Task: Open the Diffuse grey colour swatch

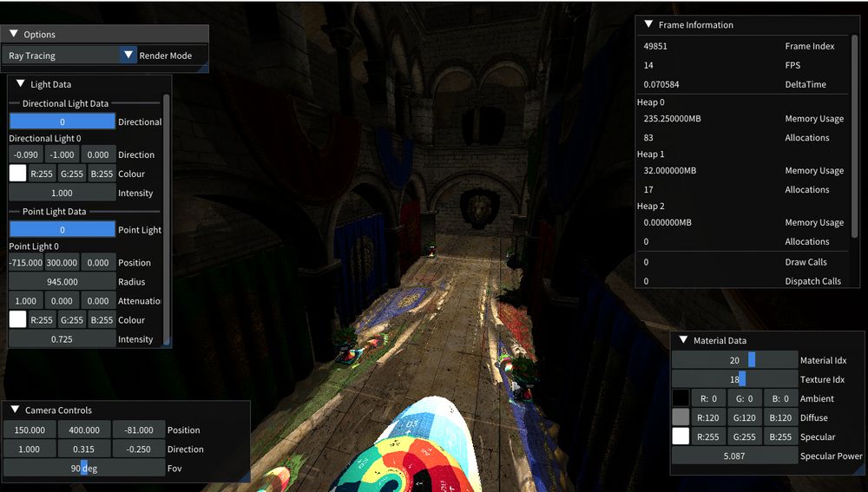Action: 681,417
